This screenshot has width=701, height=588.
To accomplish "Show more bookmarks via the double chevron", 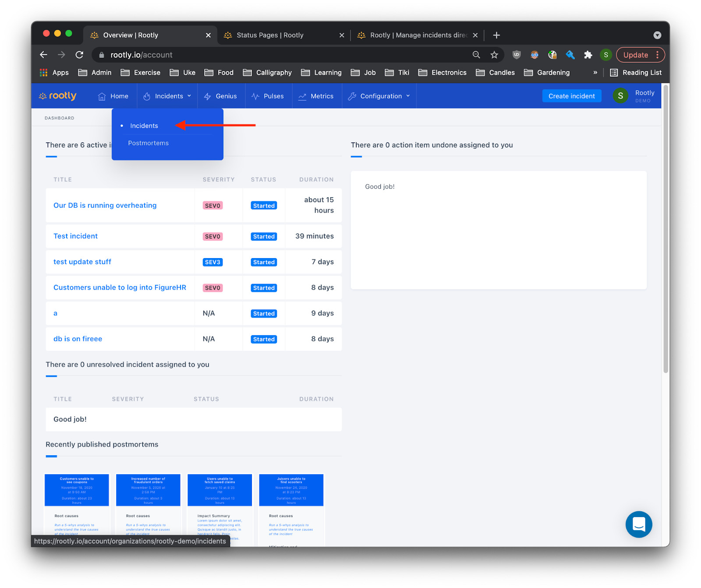I will click(595, 72).
